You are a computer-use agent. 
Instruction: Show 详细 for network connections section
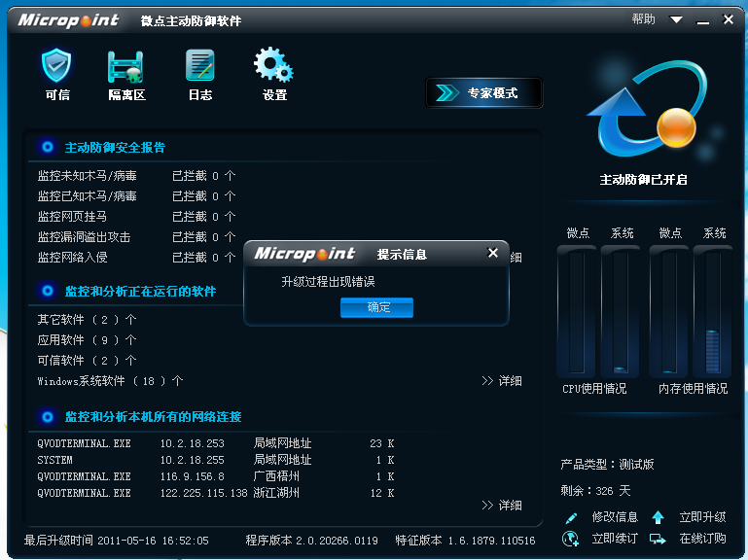point(501,506)
